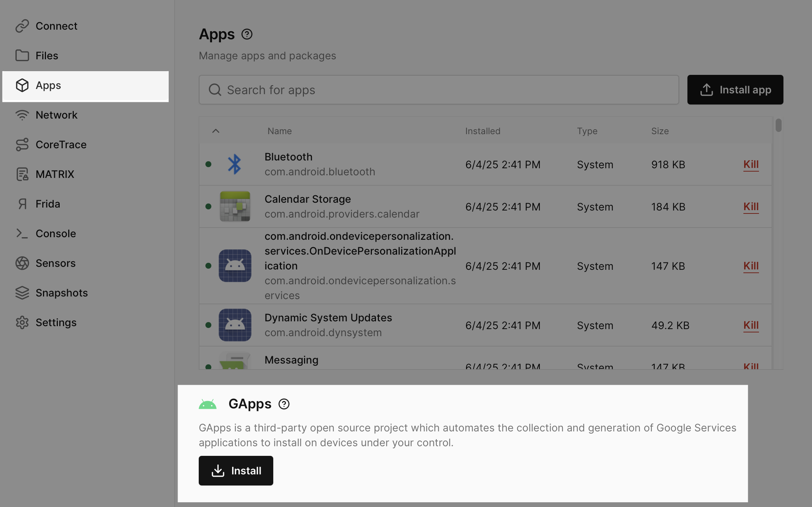
Task: Open the Connect page via its link icon
Action: click(22, 26)
